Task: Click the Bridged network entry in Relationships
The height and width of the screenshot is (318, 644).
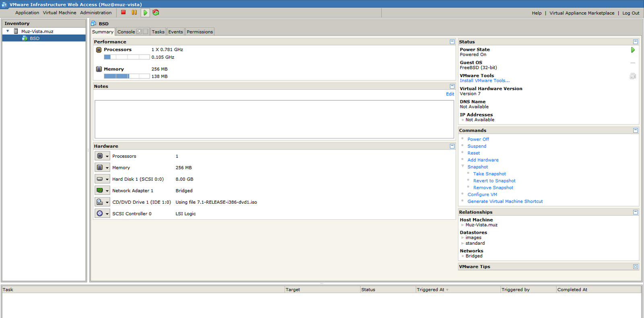Action: (474, 256)
